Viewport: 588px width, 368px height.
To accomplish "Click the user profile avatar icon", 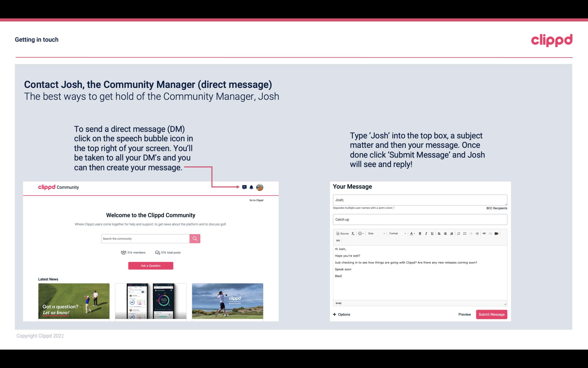I will tap(260, 187).
